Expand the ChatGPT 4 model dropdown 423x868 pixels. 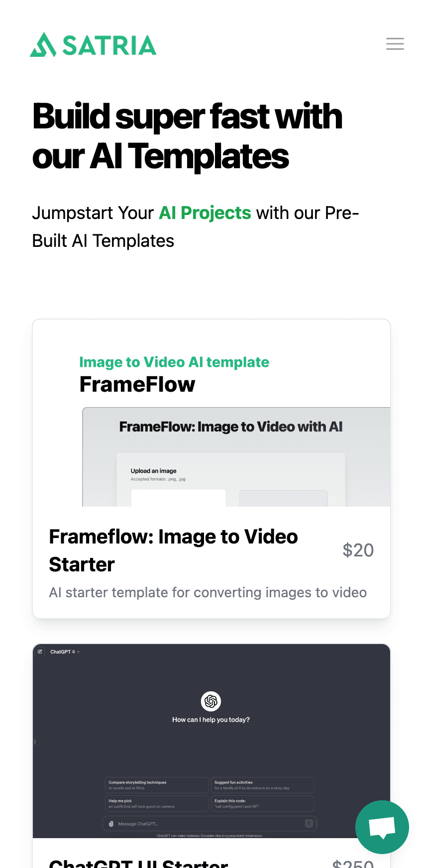click(65, 651)
